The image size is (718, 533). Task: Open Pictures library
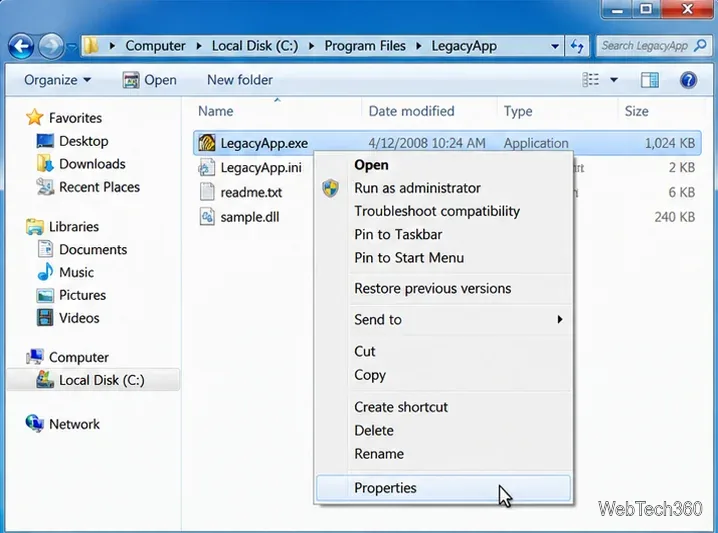71,295
